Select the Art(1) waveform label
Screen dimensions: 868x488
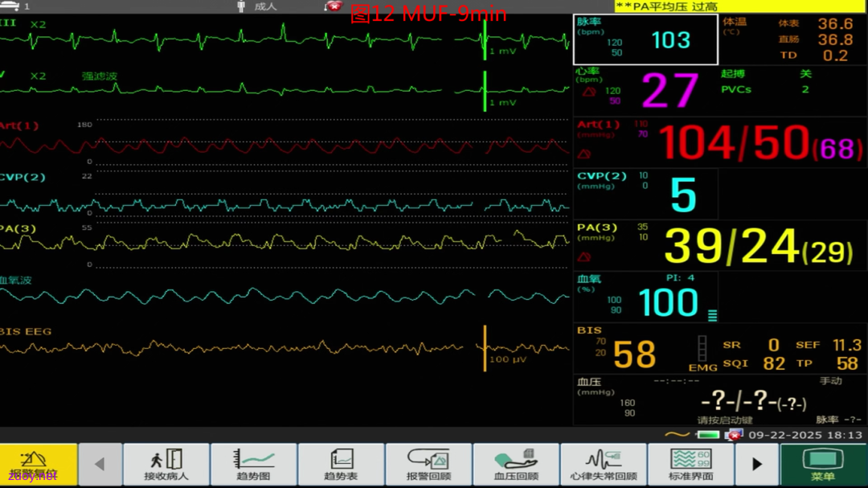19,125
